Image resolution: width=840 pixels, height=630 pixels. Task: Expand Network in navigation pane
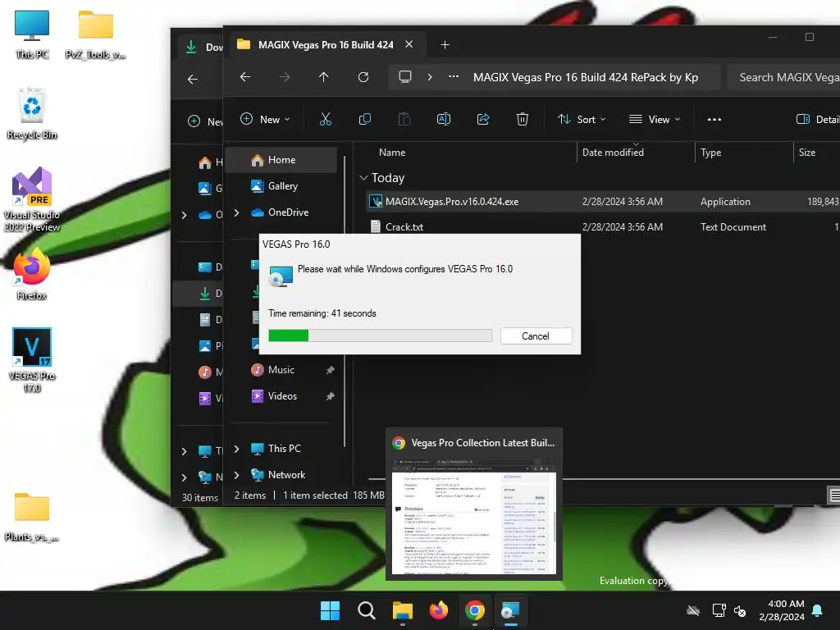click(237, 475)
